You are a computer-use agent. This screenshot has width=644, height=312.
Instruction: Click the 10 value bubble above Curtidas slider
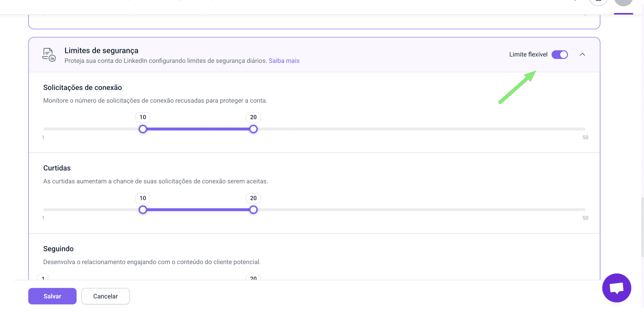[143, 198]
